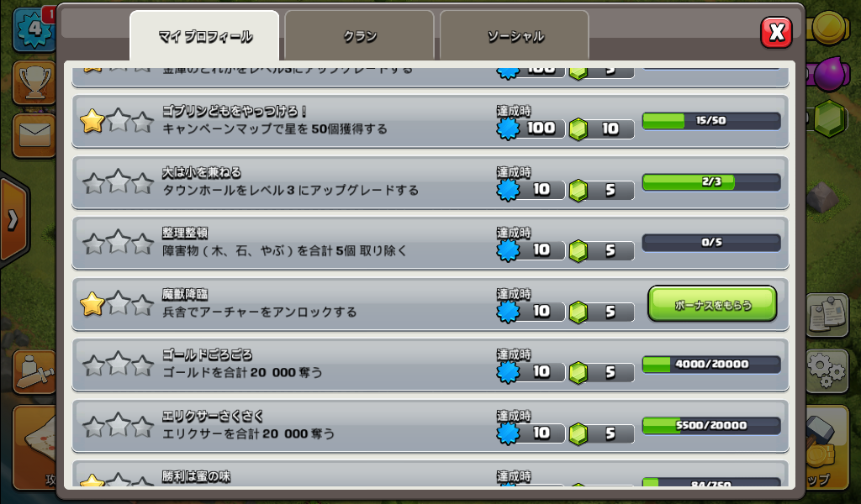This screenshot has height=504, width=861.
Task: Select the 整理整頓 achievement row
Action: pos(430,243)
